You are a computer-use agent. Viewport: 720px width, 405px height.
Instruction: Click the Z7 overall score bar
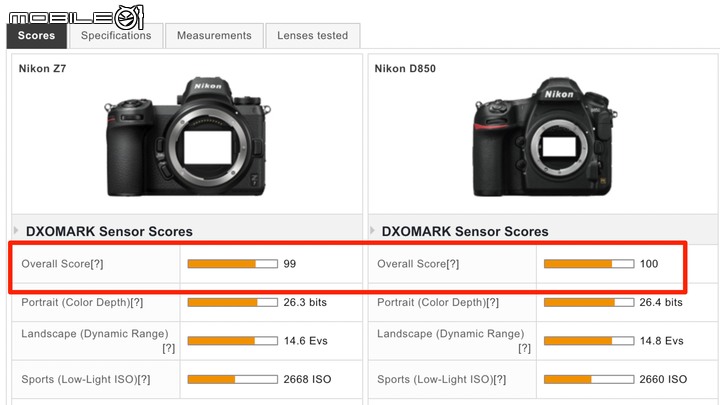point(233,264)
